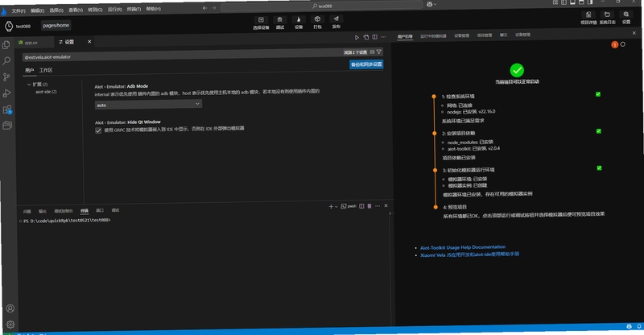644x335 pixels.
Task: Open Run and Debug view
Action: pyautogui.click(x=6, y=93)
